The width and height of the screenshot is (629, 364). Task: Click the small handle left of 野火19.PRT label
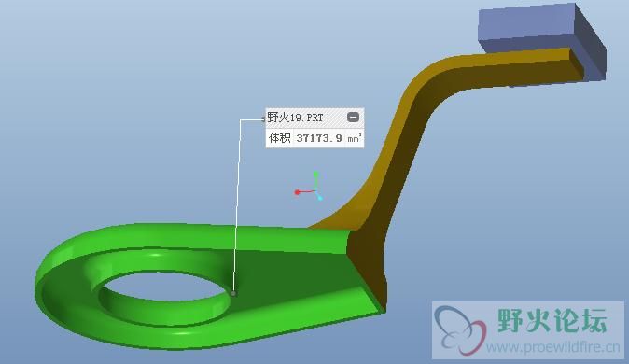pyautogui.click(x=263, y=119)
